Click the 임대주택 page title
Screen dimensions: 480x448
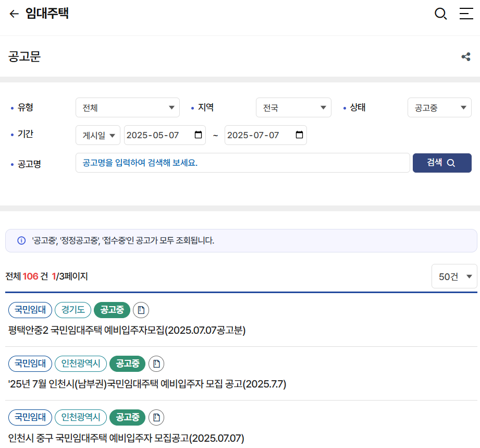click(47, 14)
